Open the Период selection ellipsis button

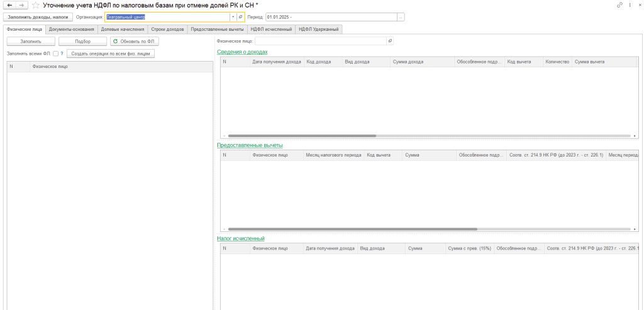point(401,17)
